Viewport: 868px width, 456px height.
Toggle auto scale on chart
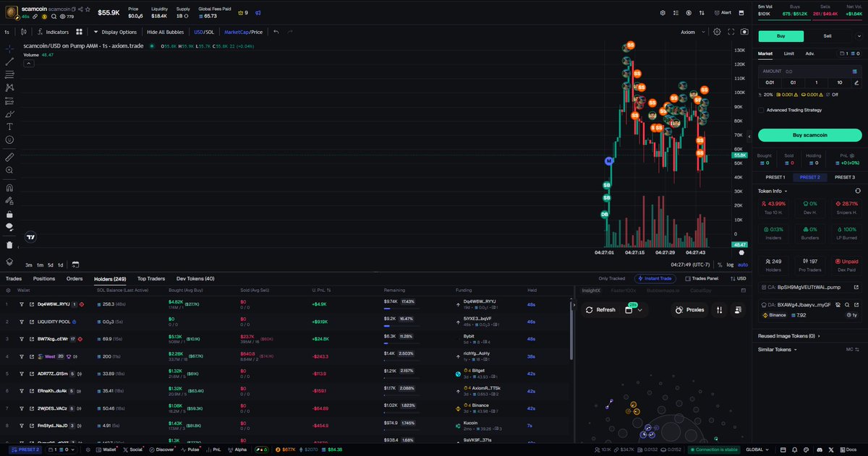click(743, 264)
